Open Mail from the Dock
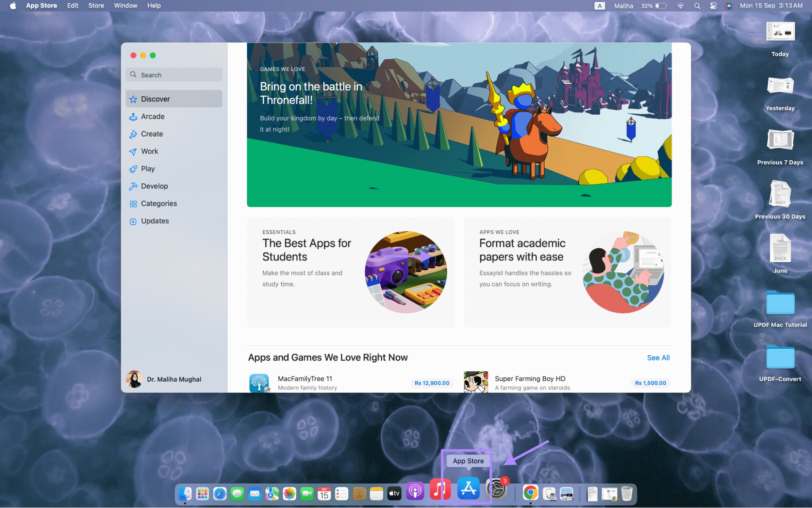The image size is (812, 508). (255, 493)
